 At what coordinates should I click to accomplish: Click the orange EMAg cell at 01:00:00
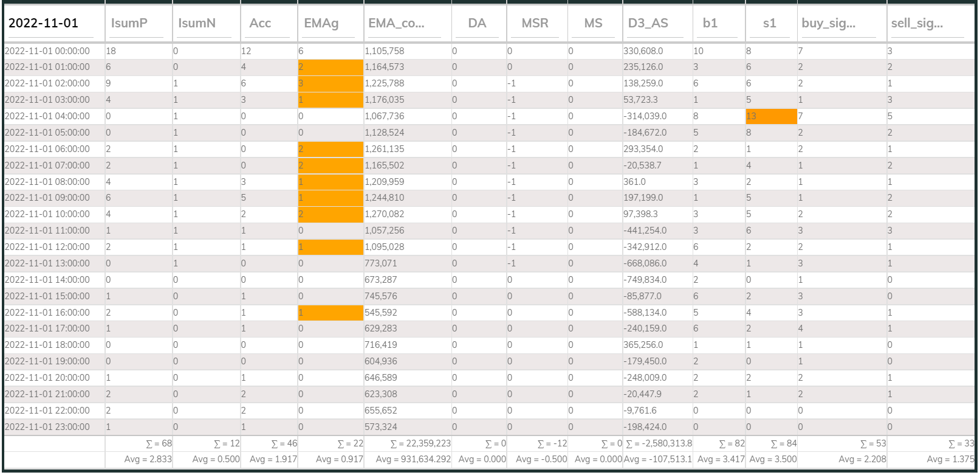(x=331, y=67)
